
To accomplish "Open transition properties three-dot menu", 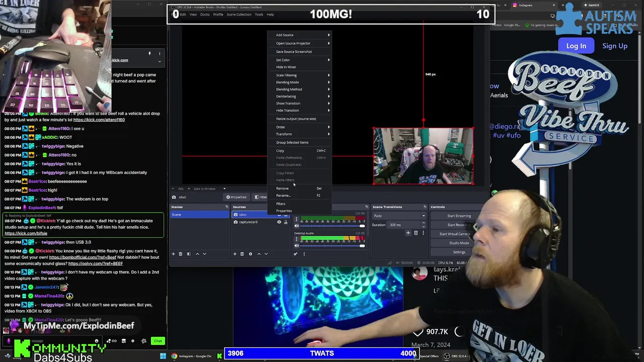I will (423, 233).
